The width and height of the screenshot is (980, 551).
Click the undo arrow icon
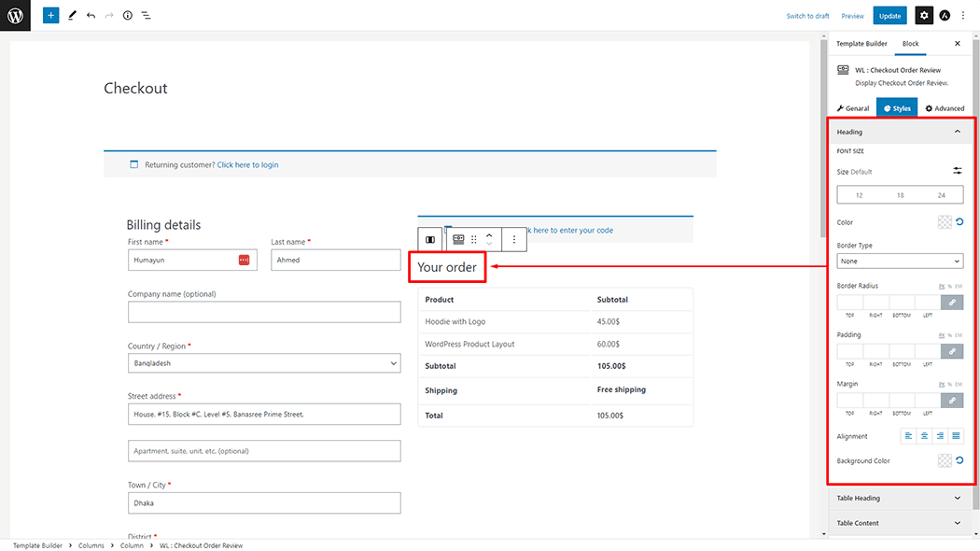coord(91,16)
